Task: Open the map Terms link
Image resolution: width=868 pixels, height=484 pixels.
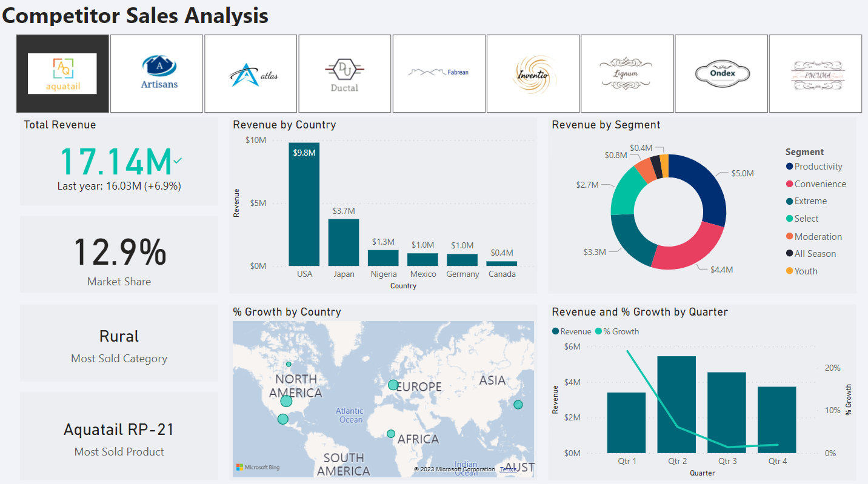Action: [508, 469]
